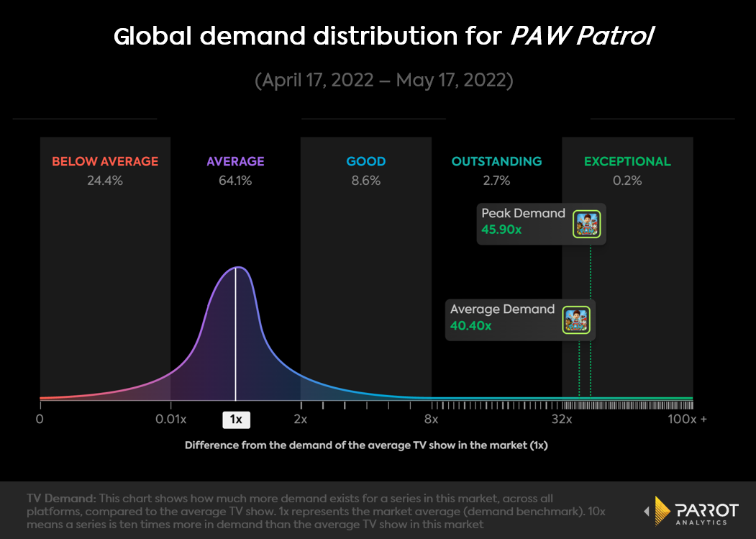Click the 64.1% Average percentage
This screenshot has width=756, height=539.
[x=235, y=181]
